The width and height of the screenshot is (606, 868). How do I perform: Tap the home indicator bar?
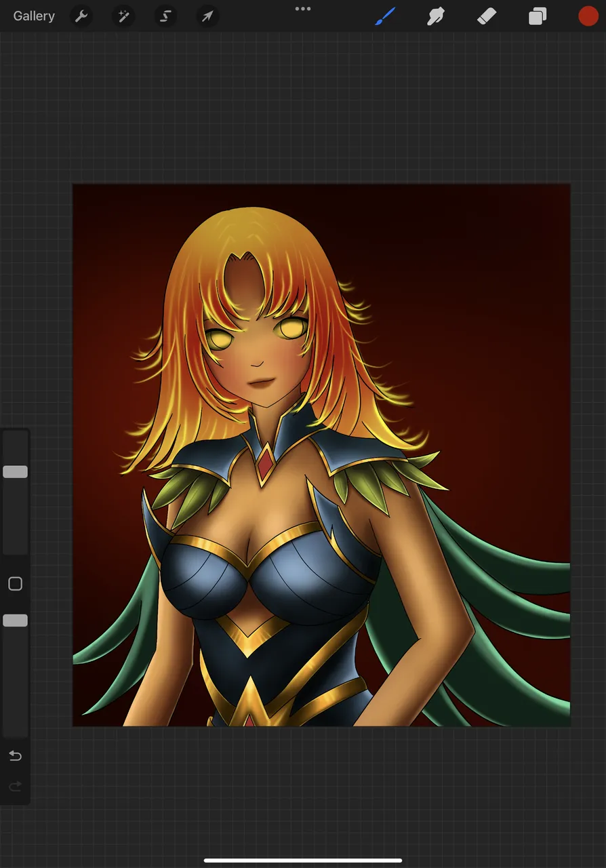[x=303, y=861]
